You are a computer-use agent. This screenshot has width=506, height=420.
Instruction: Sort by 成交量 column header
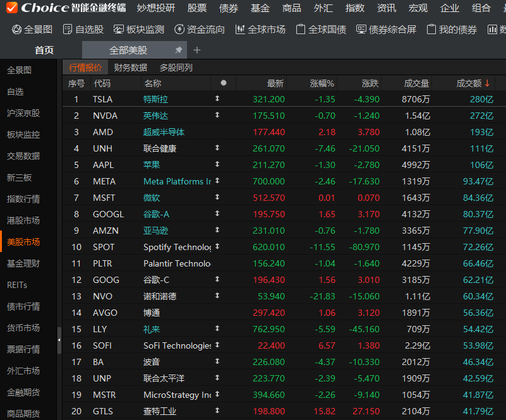tap(416, 83)
